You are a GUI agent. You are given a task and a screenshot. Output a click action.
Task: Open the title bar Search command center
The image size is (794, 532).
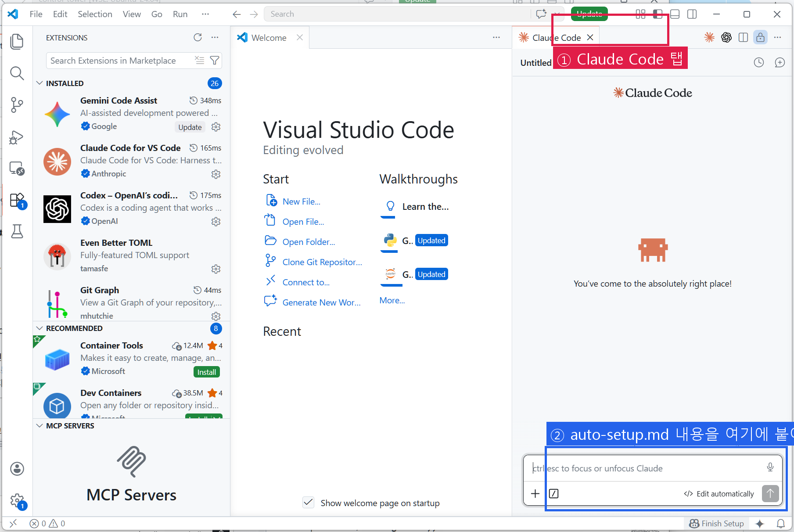tap(398, 14)
